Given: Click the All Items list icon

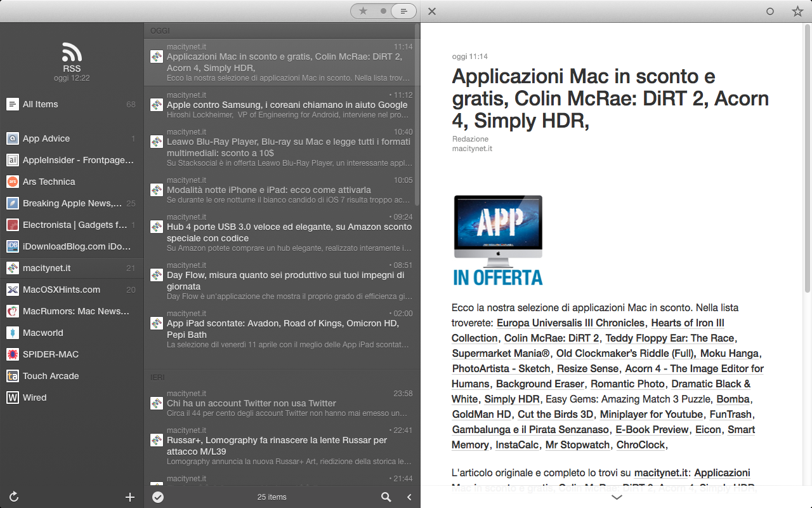Looking at the screenshot, I should [12, 104].
